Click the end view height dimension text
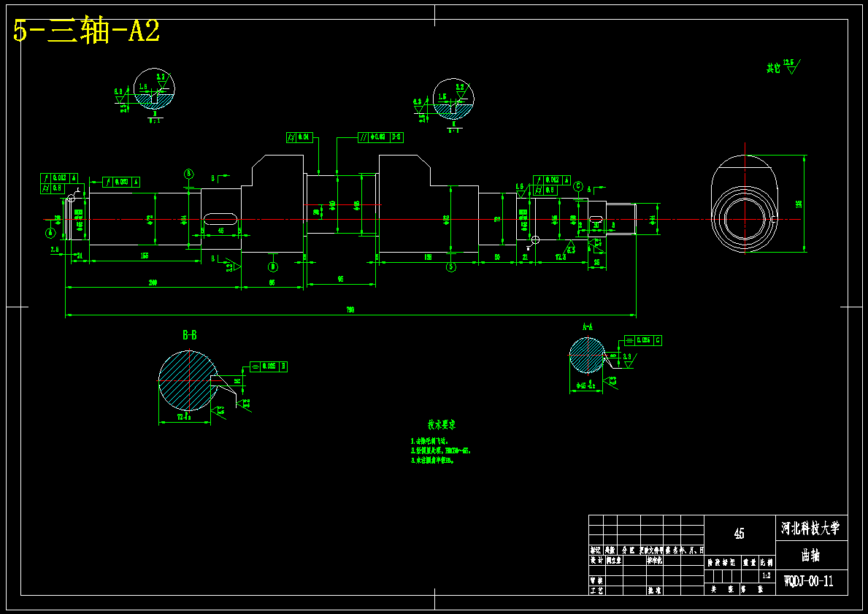This screenshot has width=868, height=614. point(798,204)
